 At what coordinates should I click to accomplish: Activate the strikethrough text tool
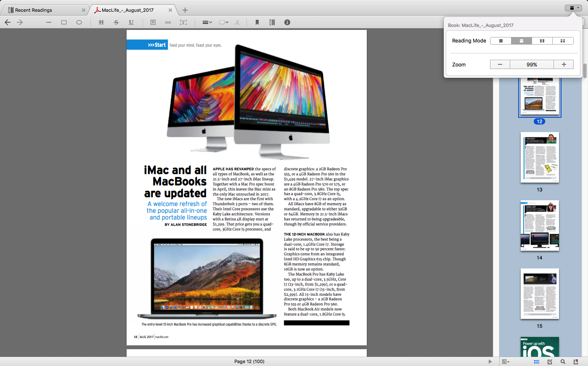pyautogui.click(x=116, y=22)
